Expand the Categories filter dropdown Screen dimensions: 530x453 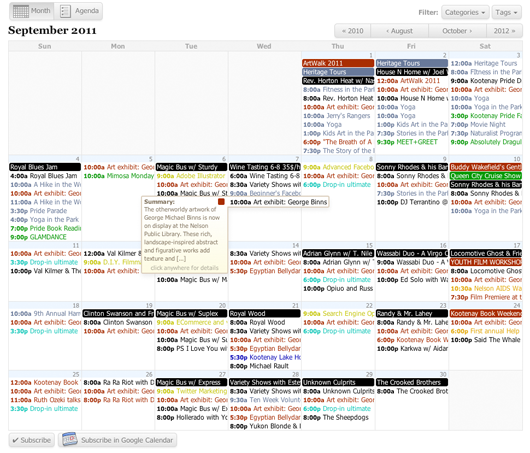[x=465, y=13]
